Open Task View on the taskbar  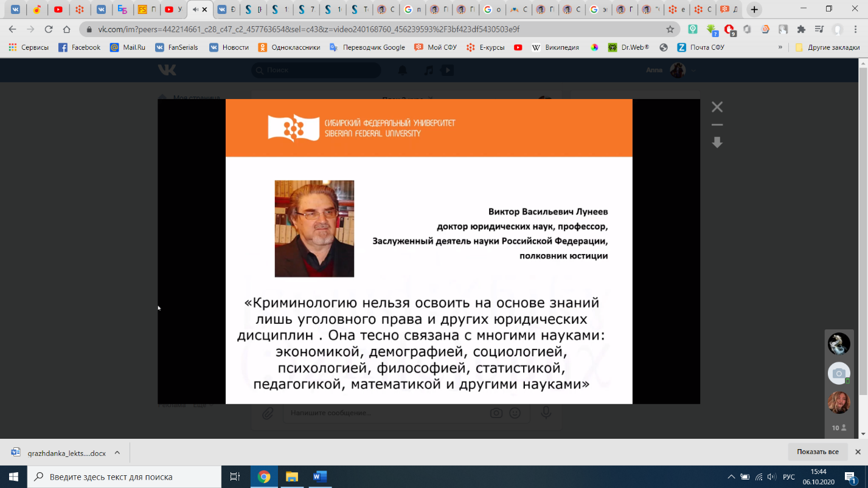235,477
